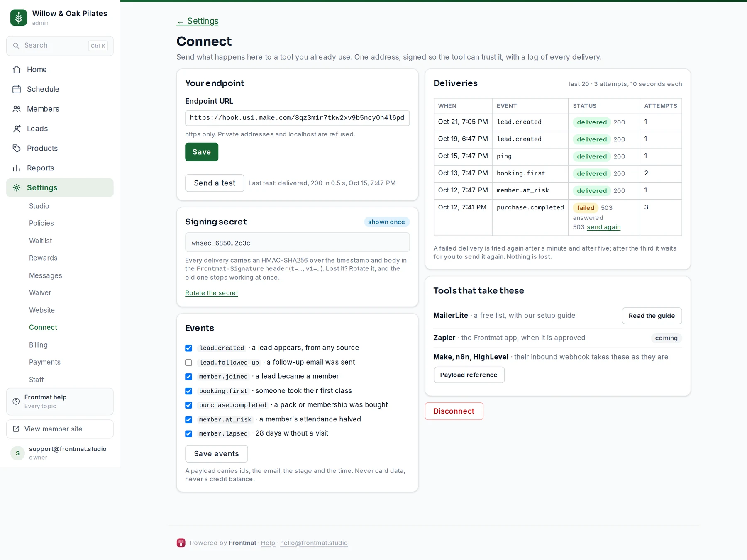Focus the Endpoint URL field
The image size is (747, 560).
298,118
